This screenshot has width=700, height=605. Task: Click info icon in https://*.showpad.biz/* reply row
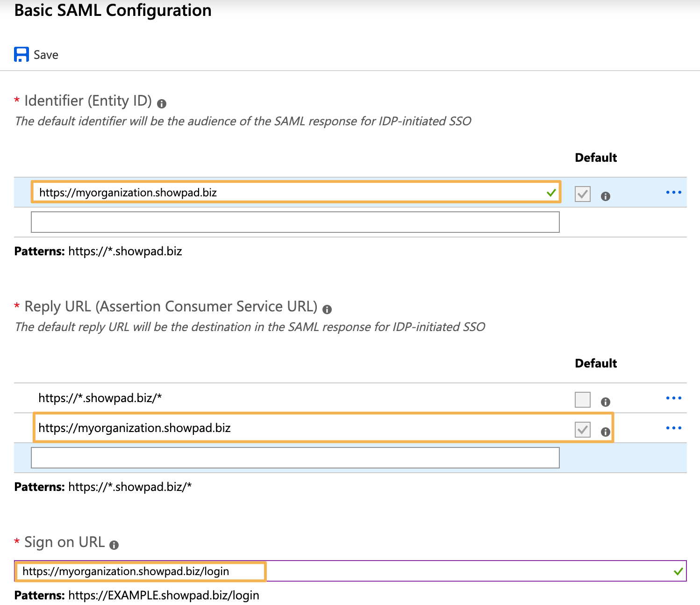(x=606, y=402)
